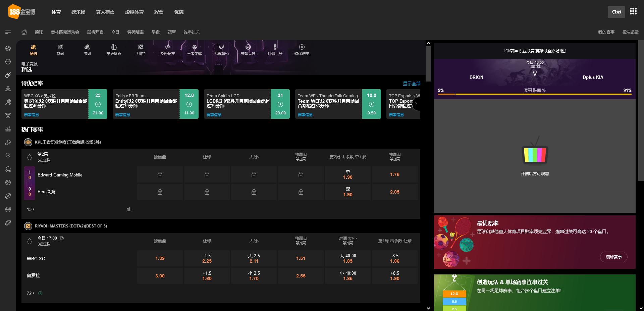Click the win probability bar BRION v Dplus
This screenshot has width=644, height=311.
pyautogui.click(x=535, y=94)
